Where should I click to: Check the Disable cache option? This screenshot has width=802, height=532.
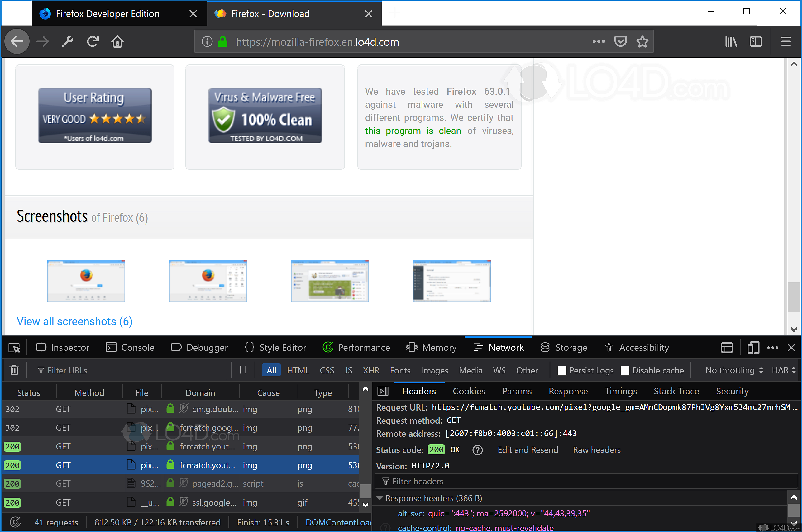tap(624, 371)
